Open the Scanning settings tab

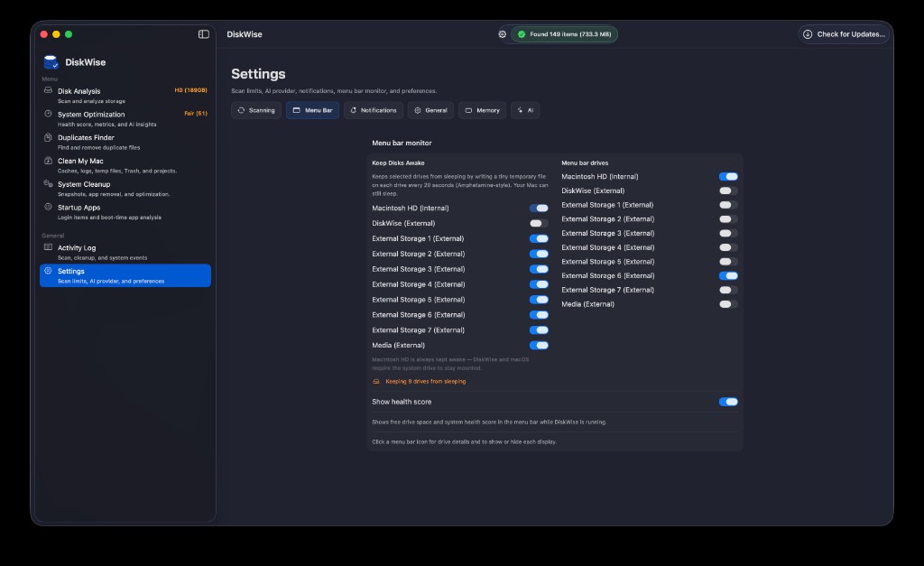pos(255,110)
